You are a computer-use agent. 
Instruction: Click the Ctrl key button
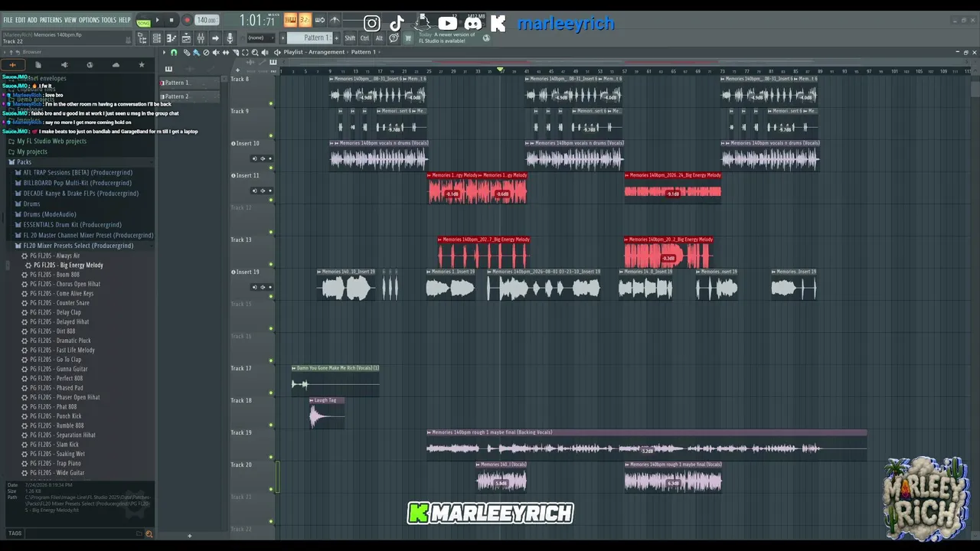coord(364,37)
